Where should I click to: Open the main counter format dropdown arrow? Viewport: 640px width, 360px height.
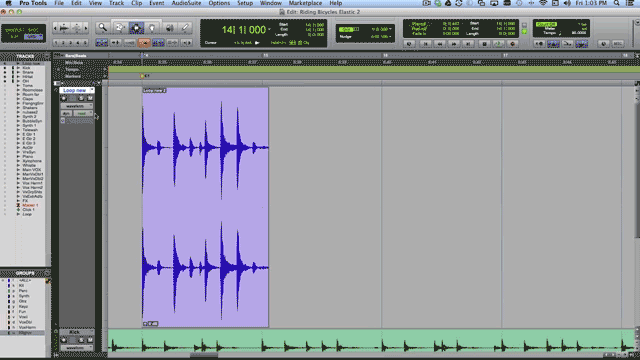click(x=269, y=29)
